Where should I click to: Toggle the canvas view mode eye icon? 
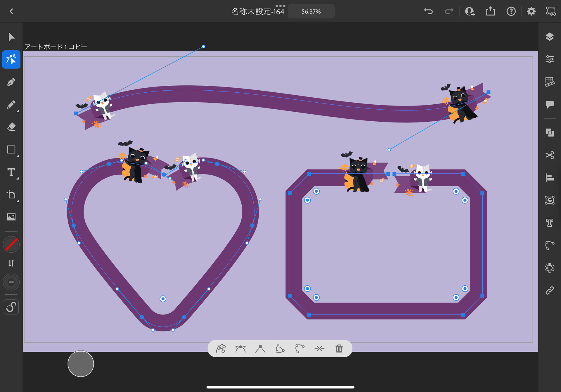coord(551,11)
